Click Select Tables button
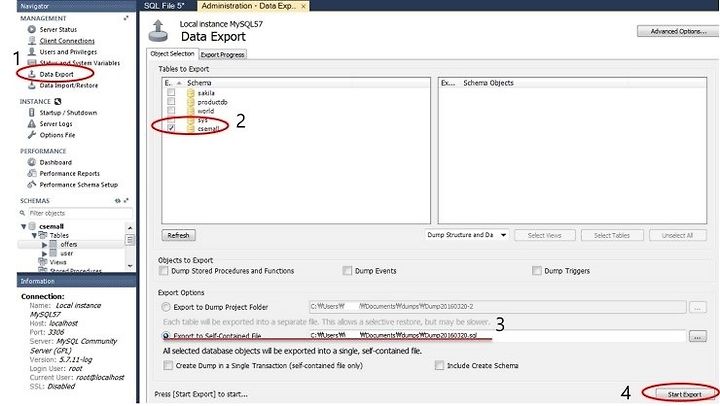 point(612,235)
